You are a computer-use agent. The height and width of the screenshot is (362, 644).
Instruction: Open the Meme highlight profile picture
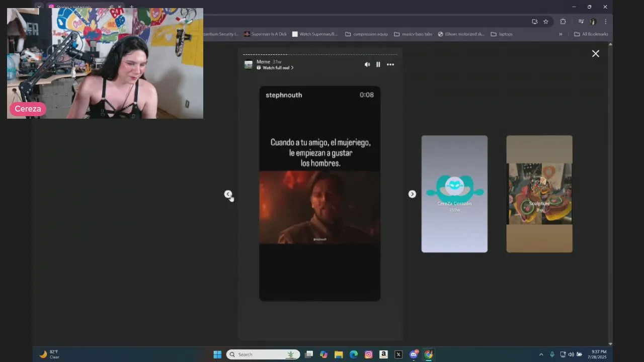[x=248, y=64]
